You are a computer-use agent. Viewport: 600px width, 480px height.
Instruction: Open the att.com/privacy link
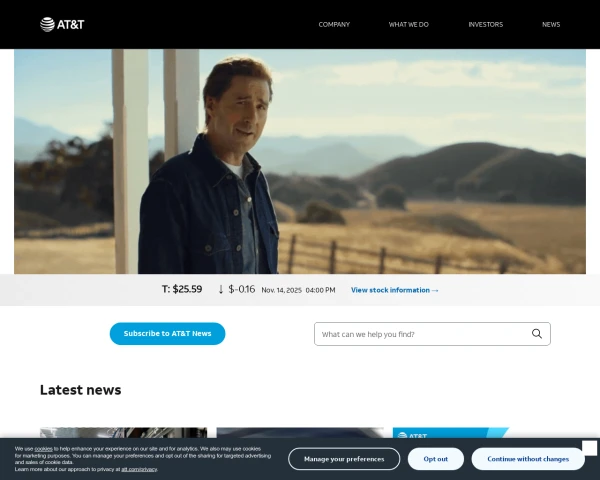(x=139, y=469)
